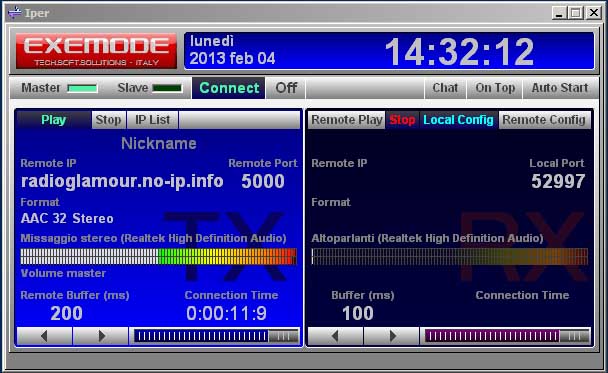Click the Connect button
608x373 pixels.
[229, 88]
